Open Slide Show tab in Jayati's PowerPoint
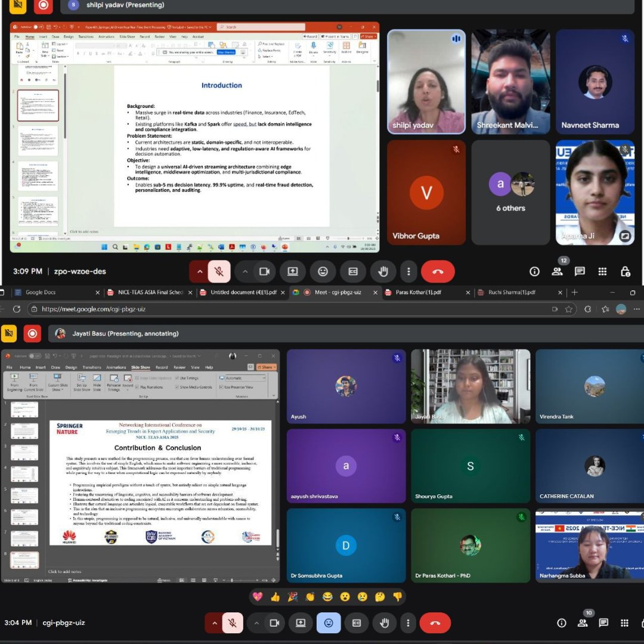The height and width of the screenshot is (644, 644). pos(141,367)
